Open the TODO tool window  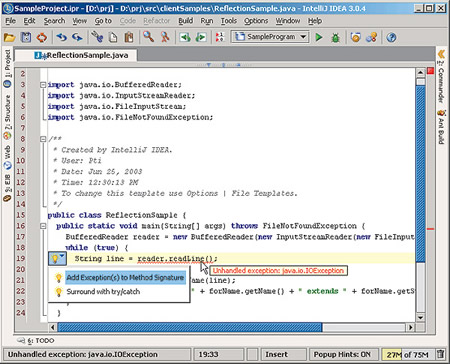(x=36, y=341)
